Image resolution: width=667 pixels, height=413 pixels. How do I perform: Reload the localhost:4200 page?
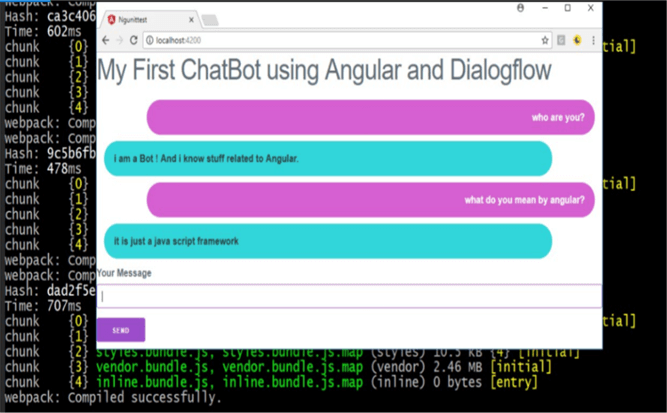134,40
